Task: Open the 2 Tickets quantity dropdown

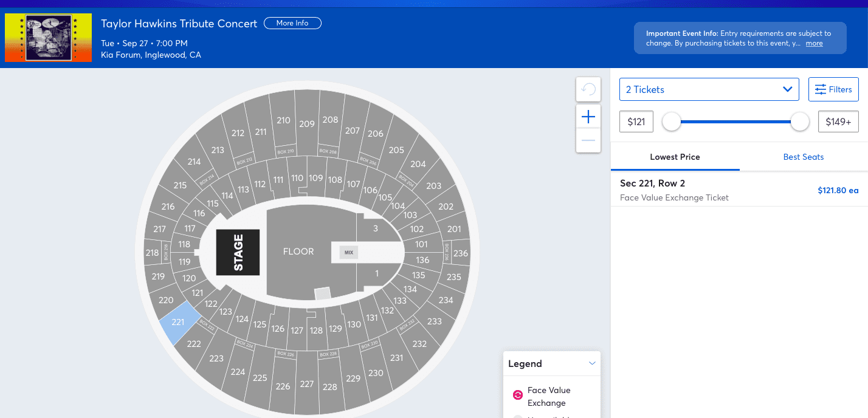Action: 709,89
